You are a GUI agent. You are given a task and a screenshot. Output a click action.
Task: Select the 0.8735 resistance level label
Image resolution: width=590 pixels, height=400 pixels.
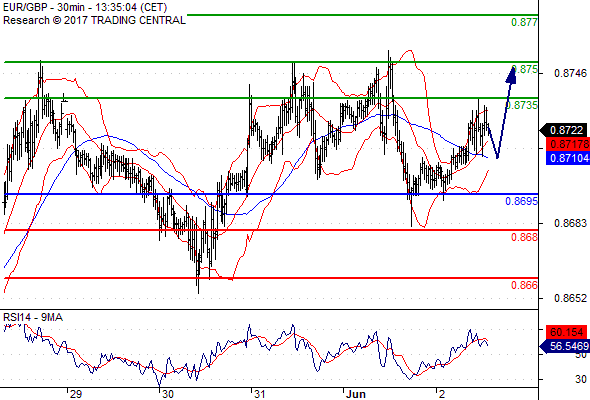point(522,105)
